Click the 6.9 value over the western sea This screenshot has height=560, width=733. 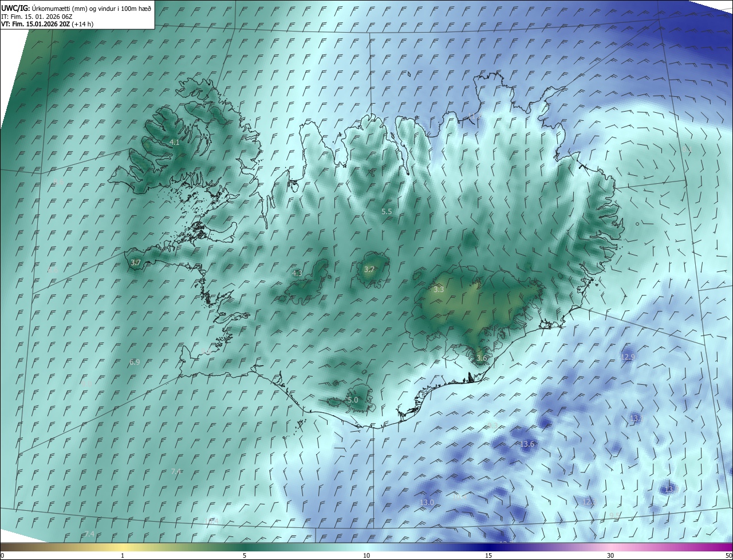point(135,362)
